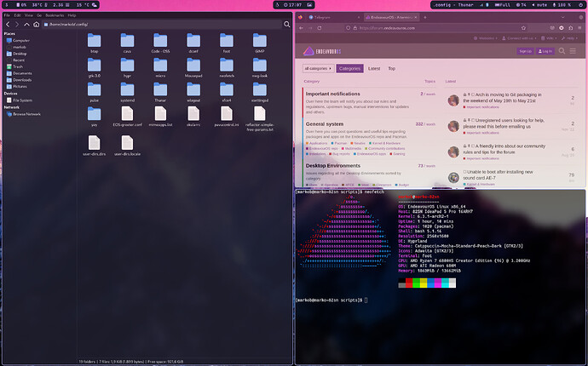Viewport: 588px width, 366px height.
Task: Open the Arch moving to Git packaging topic
Action: point(502,98)
